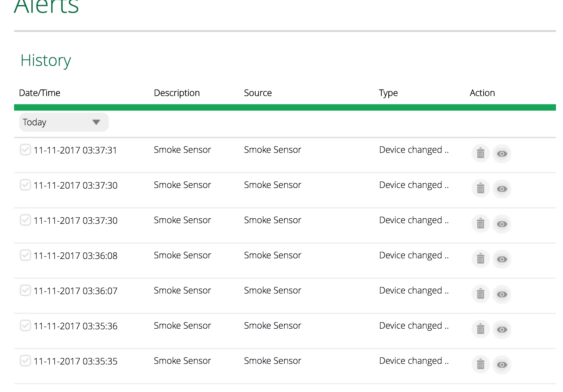563x392 pixels.
Task: Delete the 03:36:08 alert entry
Action: tap(480, 259)
